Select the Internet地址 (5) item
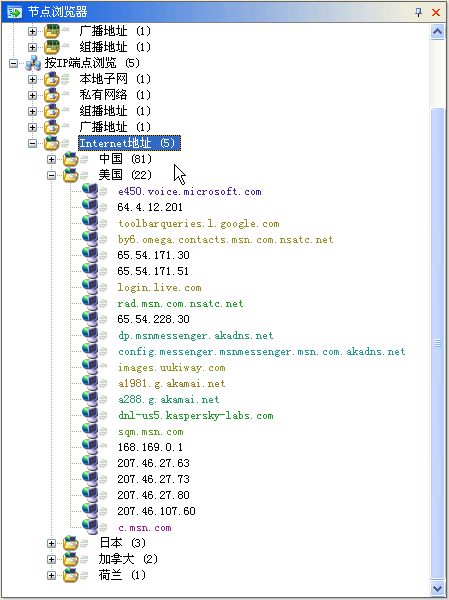Image resolution: width=449 pixels, height=600 pixels. point(129,143)
